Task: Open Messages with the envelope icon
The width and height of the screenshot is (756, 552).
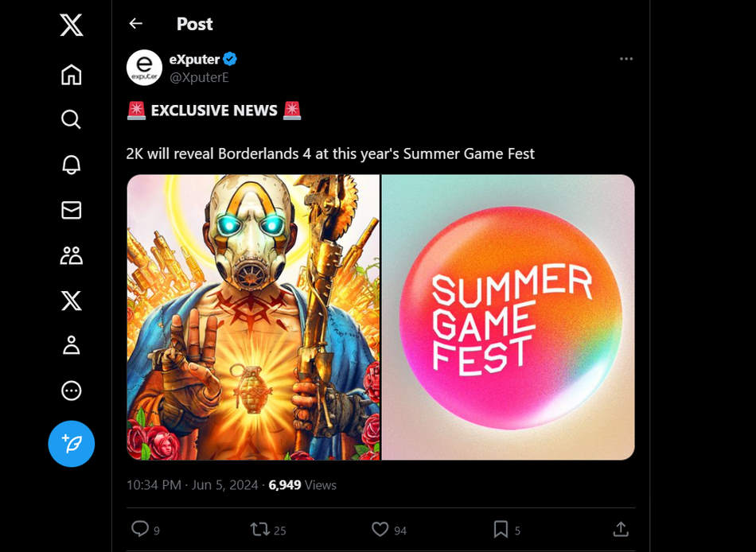Action: [71, 210]
